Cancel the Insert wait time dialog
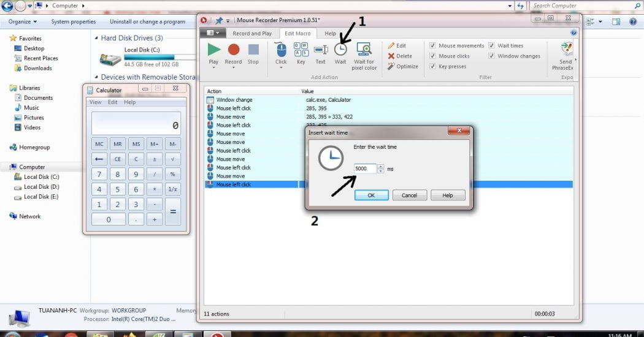 [410, 195]
